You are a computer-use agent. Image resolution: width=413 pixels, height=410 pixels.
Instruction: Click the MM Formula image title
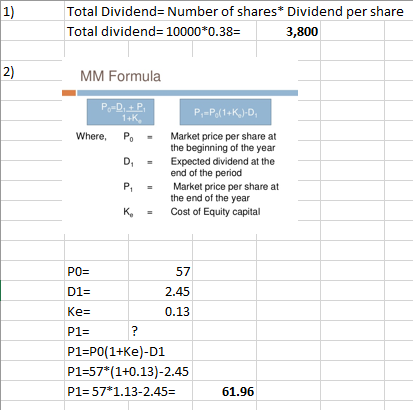(x=120, y=76)
